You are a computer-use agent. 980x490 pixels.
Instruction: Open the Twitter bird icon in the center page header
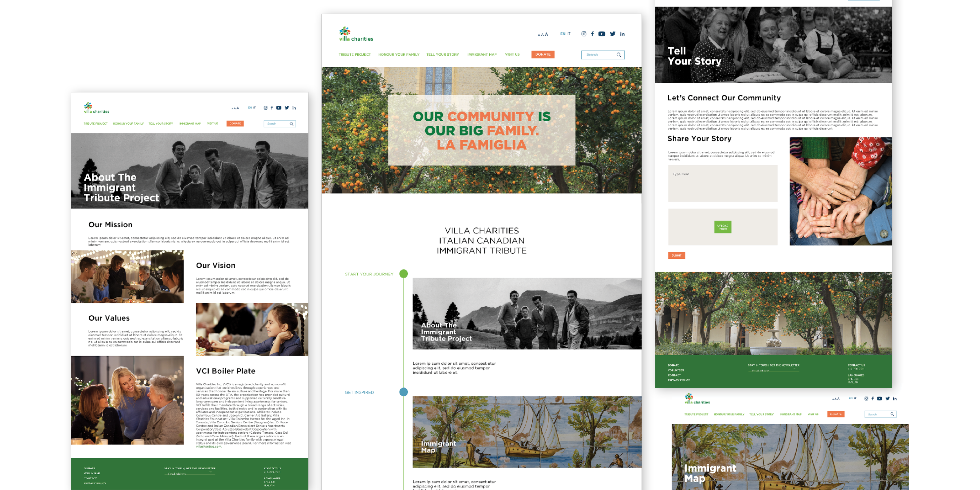(x=612, y=34)
